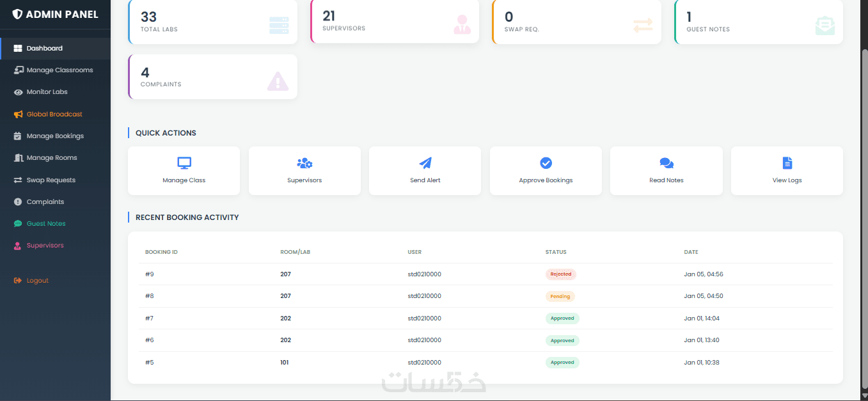Click the Approved badge in row #6
The width and height of the screenshot is (868, 401).
(x=562, y=340)
